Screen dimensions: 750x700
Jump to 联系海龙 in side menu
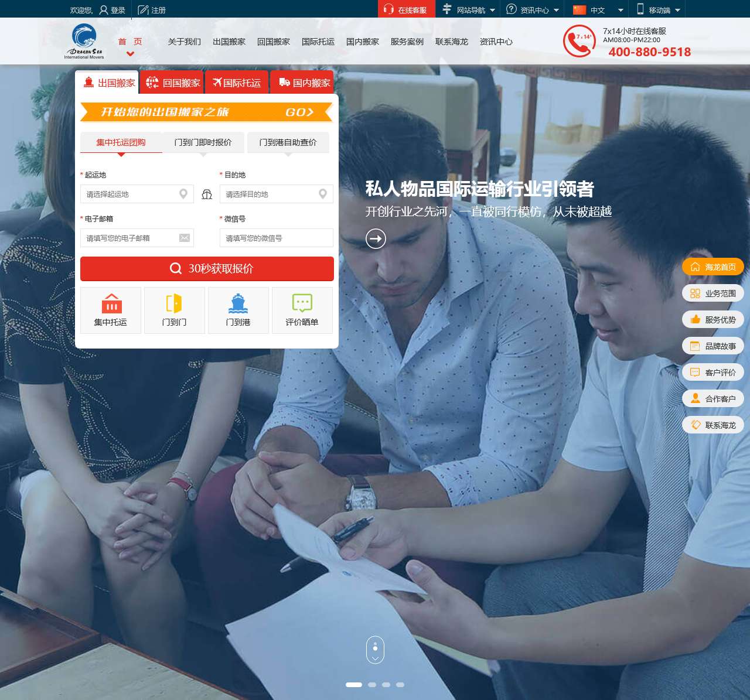[x=713, y=425]
